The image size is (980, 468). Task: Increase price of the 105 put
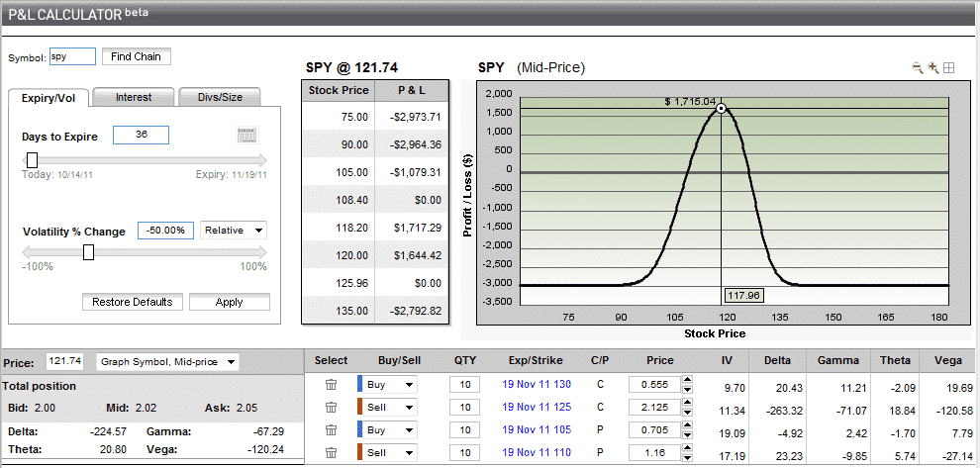[x=688, y=425]
